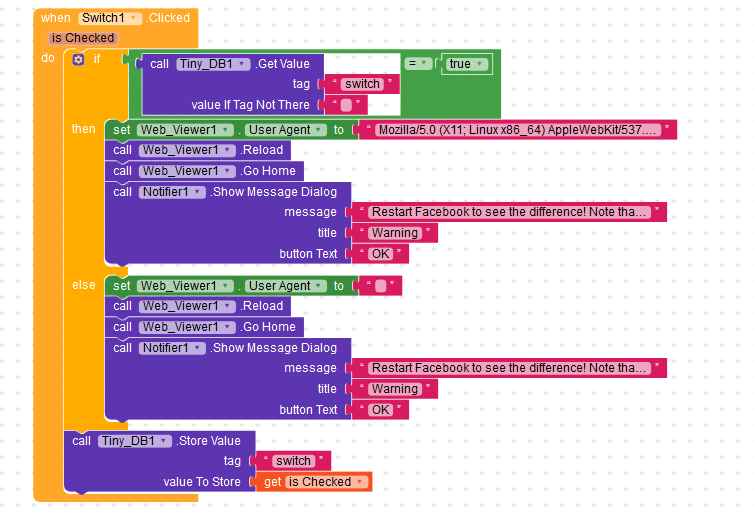This screenshot has height=514, width=753.
Task: Select the then branch Restart Facebook message text
Action: [x=509, y=212]
